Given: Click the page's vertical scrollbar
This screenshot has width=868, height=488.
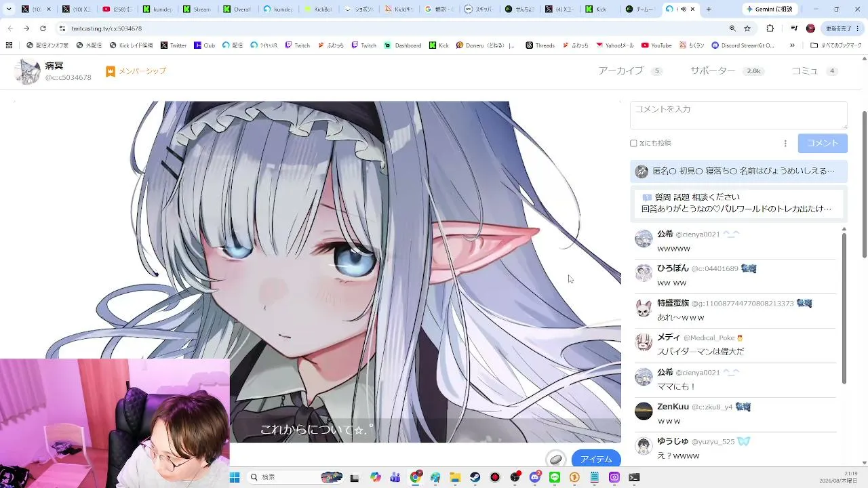Looking at the screenshot, I should pyautogui.click(x=864, y=183).
